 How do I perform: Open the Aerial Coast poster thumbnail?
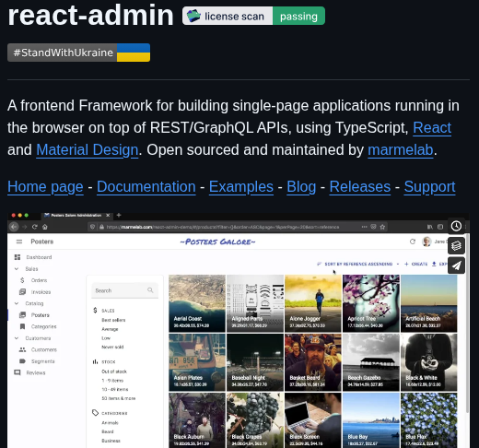197,303
